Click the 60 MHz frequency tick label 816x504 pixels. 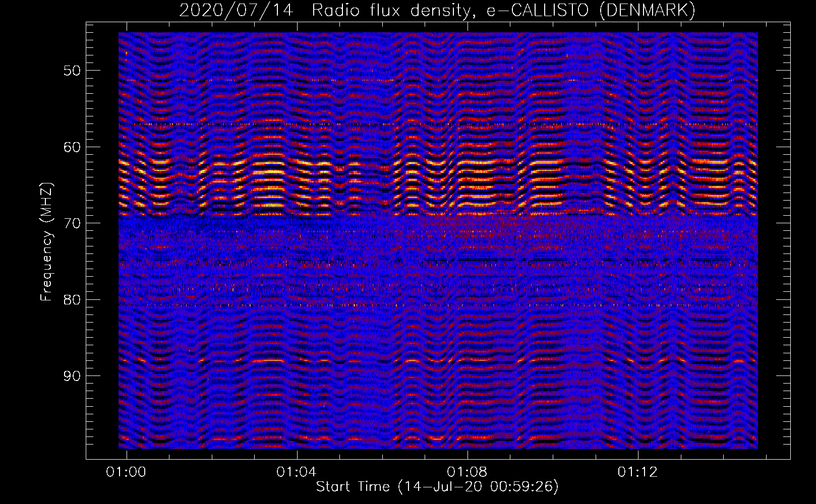(72, 147)
